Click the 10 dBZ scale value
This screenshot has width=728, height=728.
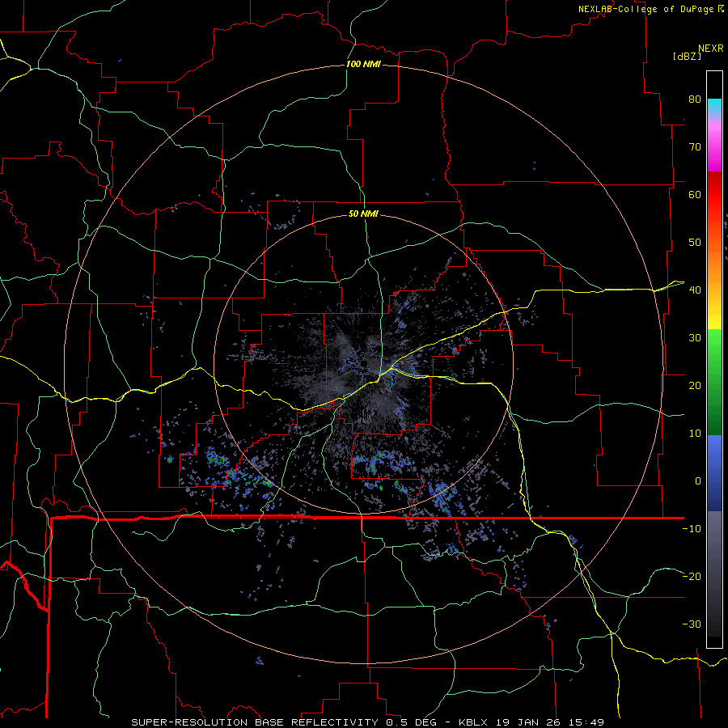pos(695,434)
